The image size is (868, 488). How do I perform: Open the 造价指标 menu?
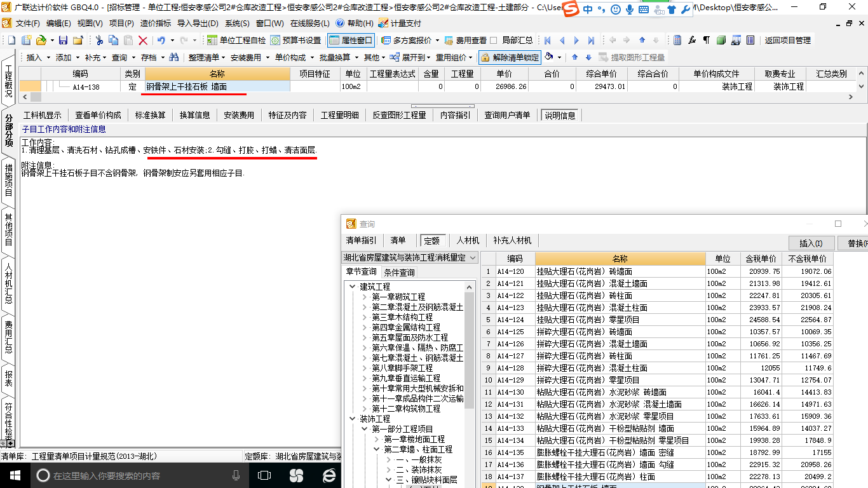[156, 24]
